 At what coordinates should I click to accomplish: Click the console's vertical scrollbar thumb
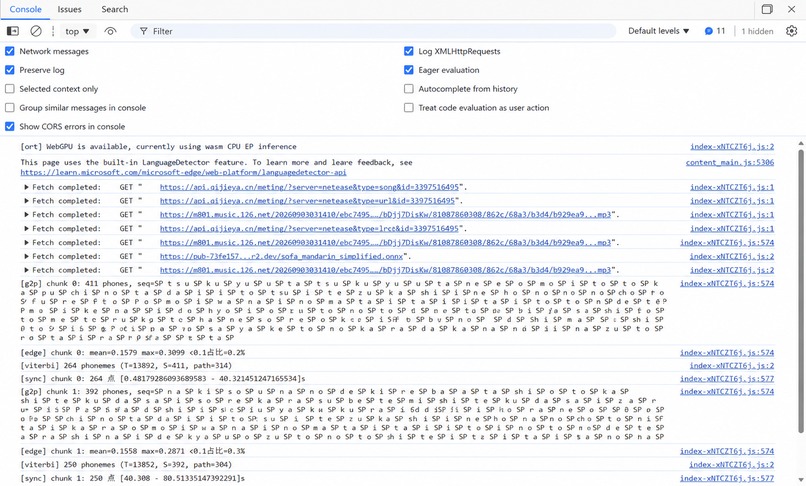coord(801,291)
